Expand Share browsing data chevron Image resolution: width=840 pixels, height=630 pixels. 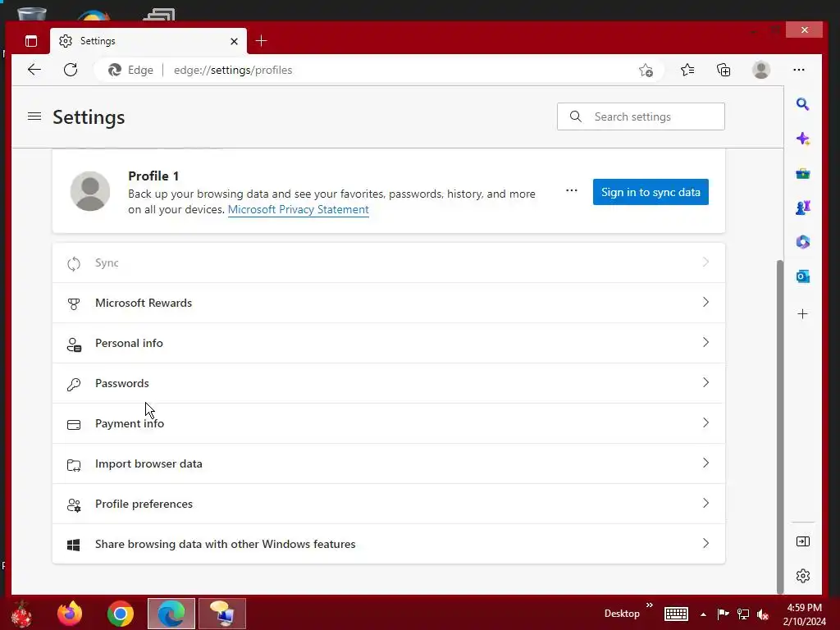[x=705, y=543]
